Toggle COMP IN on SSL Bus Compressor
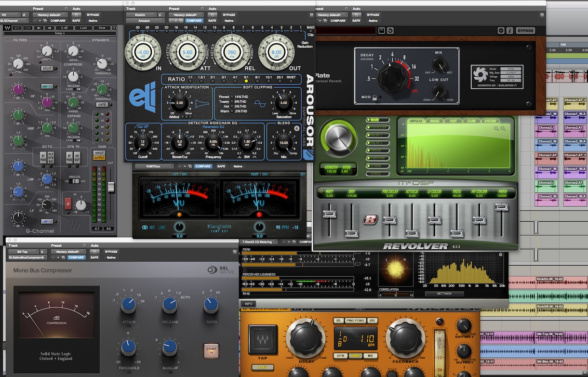Image resolution: width=588 pixels, height=377 pixels. [x=211, y=350]
